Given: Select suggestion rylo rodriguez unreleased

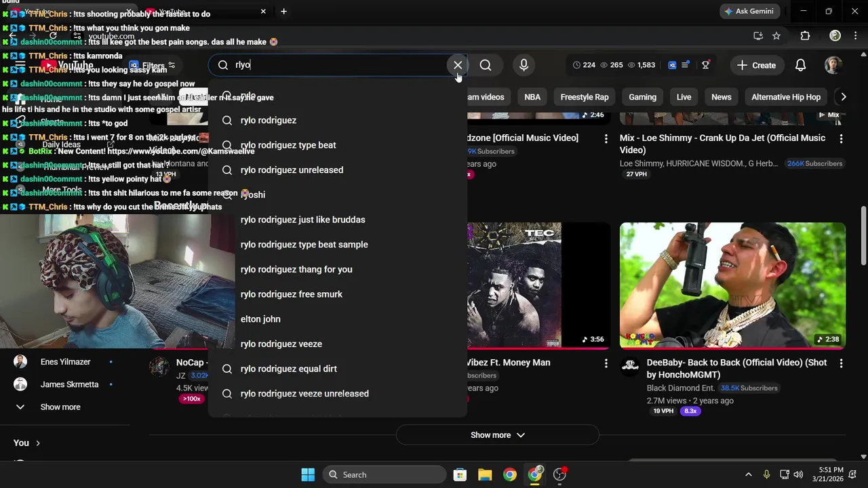Looking at the screenshot, I should pyautogui.click(x=338, y=170).
